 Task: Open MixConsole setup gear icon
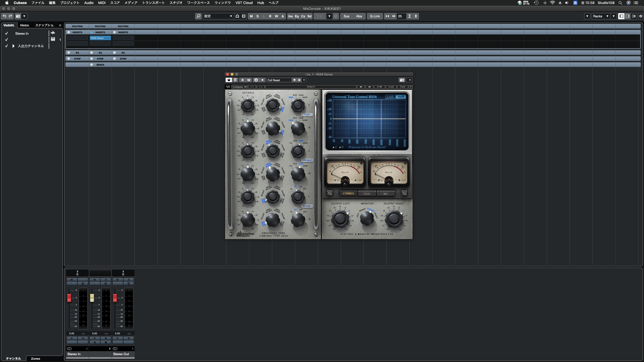pos(641,16)
